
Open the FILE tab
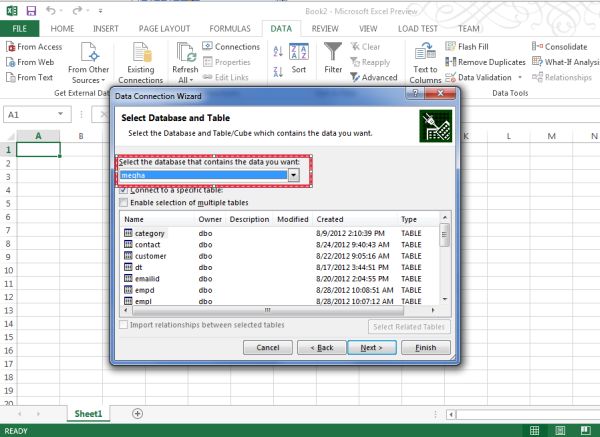point(20,29)
